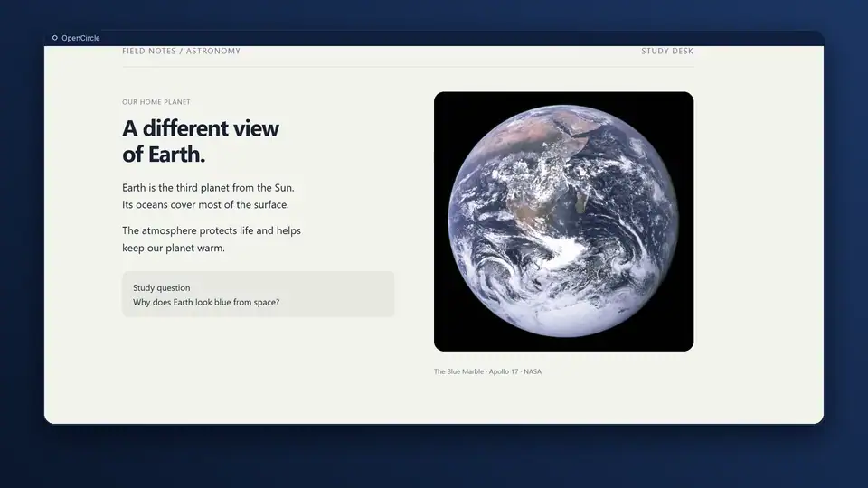Open FIELD NOTES / ASTRONOMY breadcrumb

click(x=181, y=51)
